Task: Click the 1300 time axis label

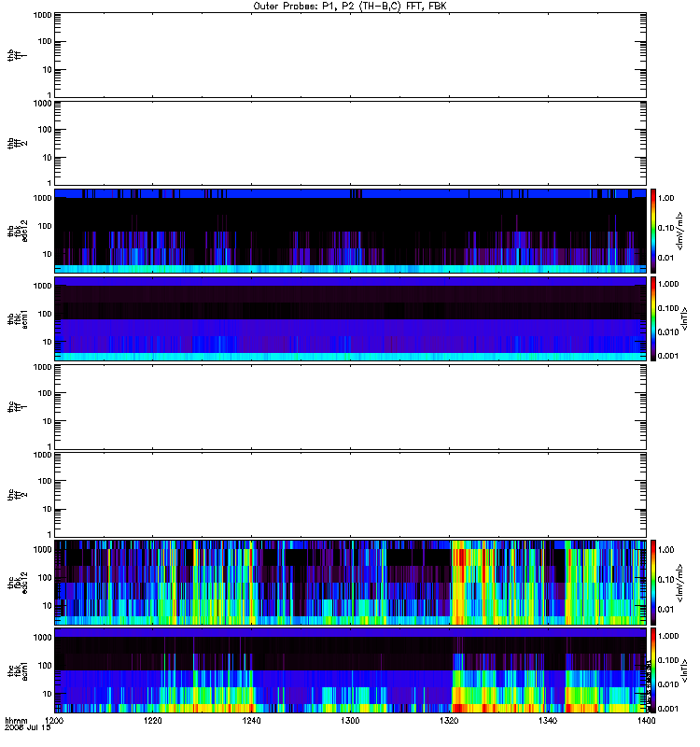Action: pyautogui.click(x=350, y=720)
